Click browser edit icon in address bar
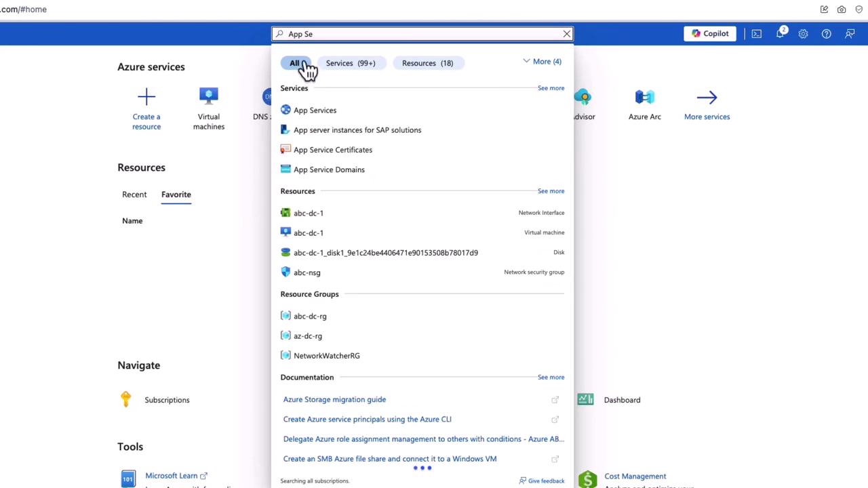The width and height of the screenshot is (868, 488). click(x=824, y=9)
